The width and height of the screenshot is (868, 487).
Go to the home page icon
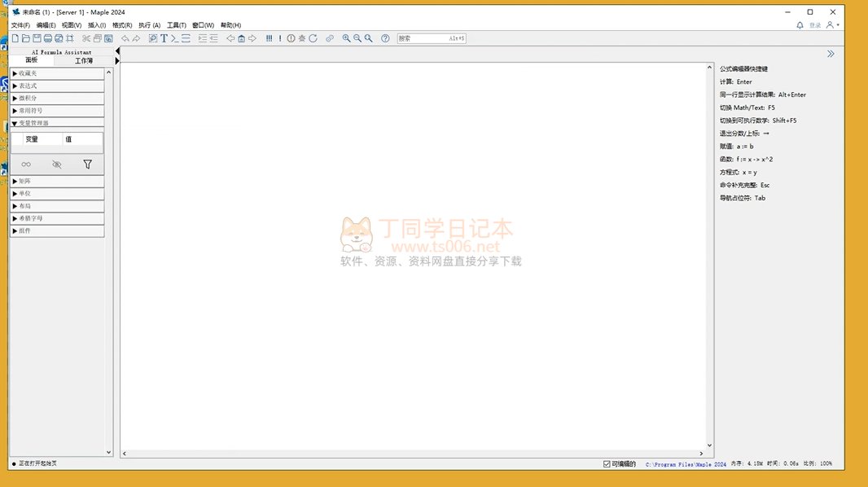[241, 38]
